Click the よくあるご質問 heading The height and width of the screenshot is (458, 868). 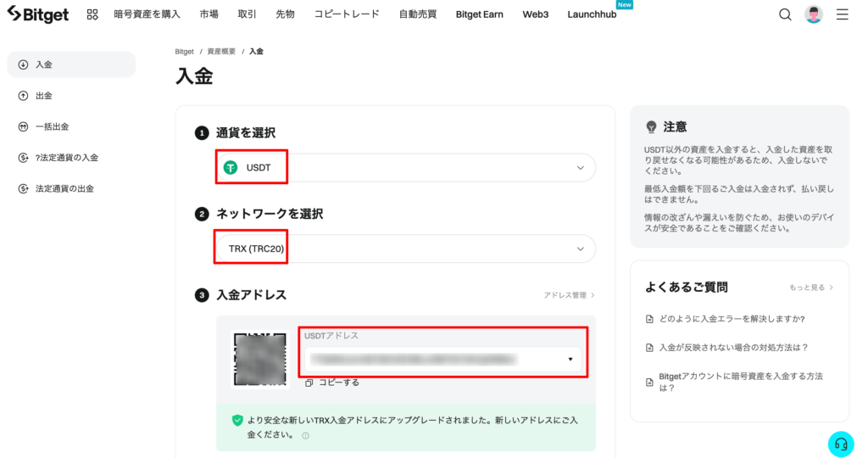[687, 288]
